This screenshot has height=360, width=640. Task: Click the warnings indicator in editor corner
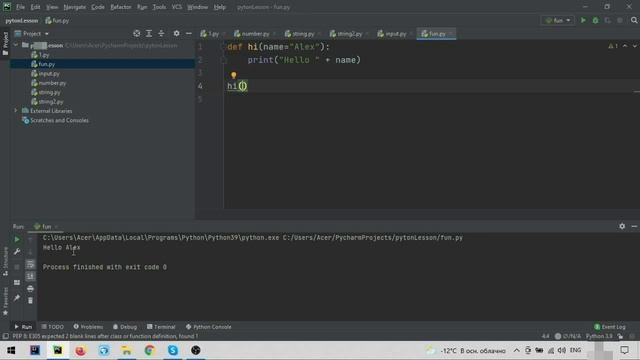click(613, 46)
